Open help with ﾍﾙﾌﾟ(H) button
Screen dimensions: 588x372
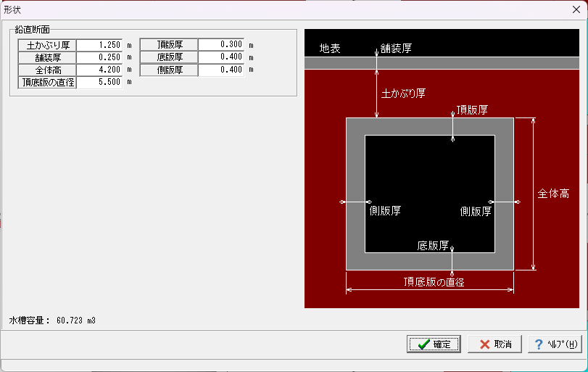tap(555, 344)
